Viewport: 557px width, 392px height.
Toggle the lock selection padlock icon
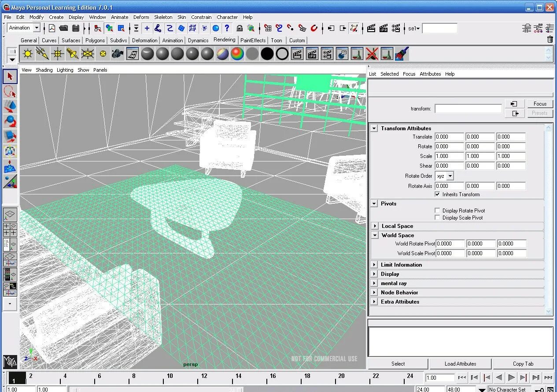[240, 28]
